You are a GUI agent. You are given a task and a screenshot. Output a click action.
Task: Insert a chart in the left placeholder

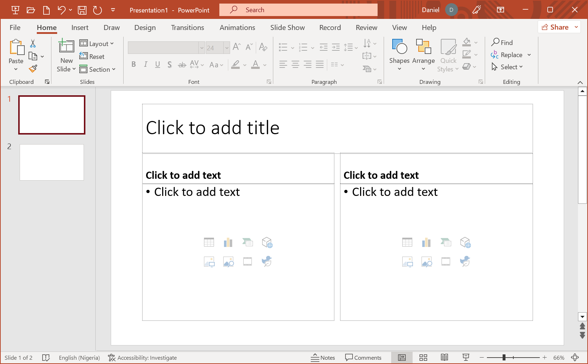[x=228, y=242]
